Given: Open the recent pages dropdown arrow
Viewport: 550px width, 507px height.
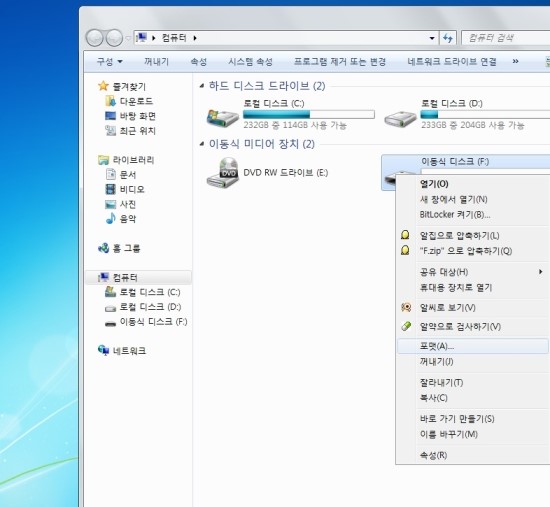Looking at the screenshot, I should [128, 38].
